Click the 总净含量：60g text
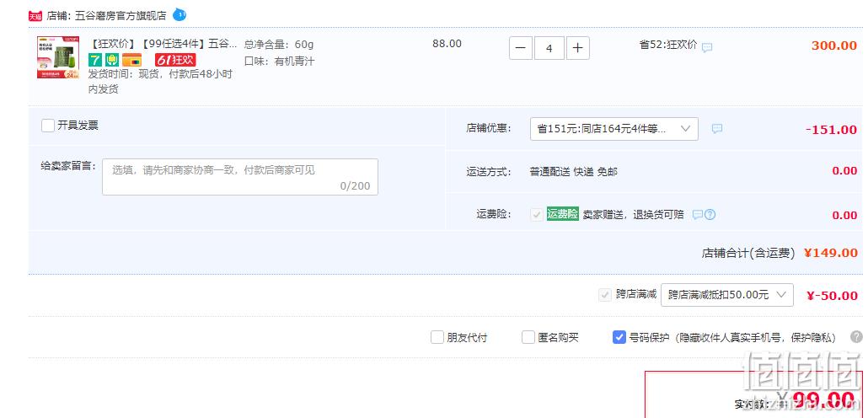Viewport: 868px width, 418px height. pos(278,45)
